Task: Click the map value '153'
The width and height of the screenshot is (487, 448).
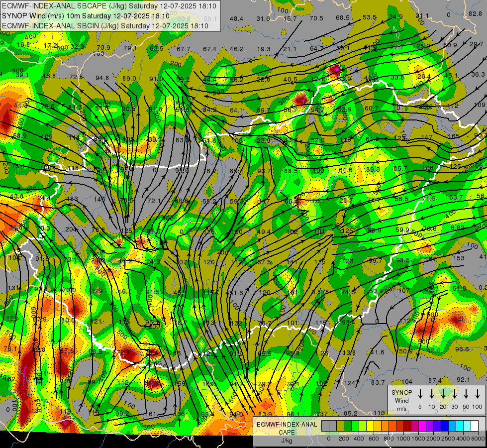Action: 459,258
